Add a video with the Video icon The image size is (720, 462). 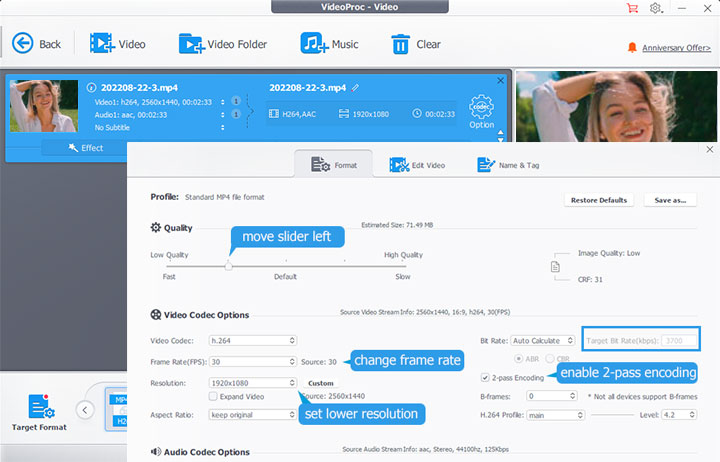[102, 43]
